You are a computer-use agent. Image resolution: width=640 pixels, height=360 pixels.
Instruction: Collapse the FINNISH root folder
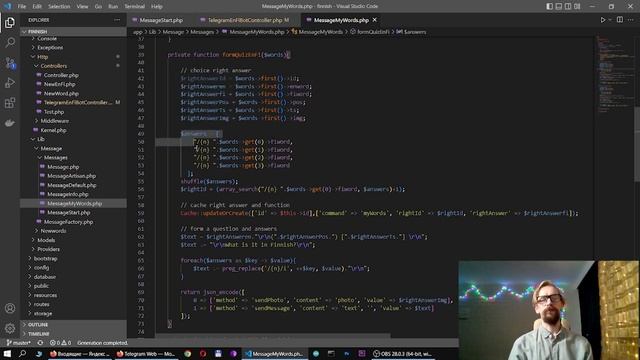[73, 31]
